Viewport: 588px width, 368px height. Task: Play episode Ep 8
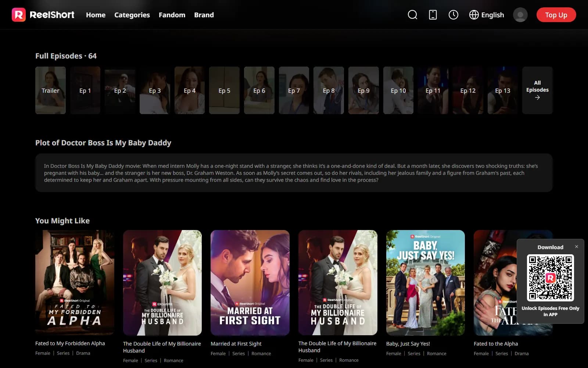329,90
